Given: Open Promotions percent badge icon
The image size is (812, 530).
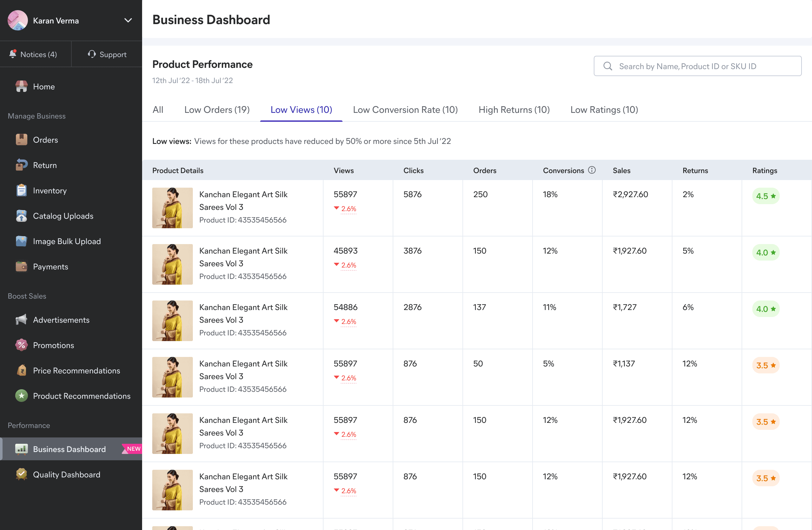Looking at the screenshot, I should point(21,345).
